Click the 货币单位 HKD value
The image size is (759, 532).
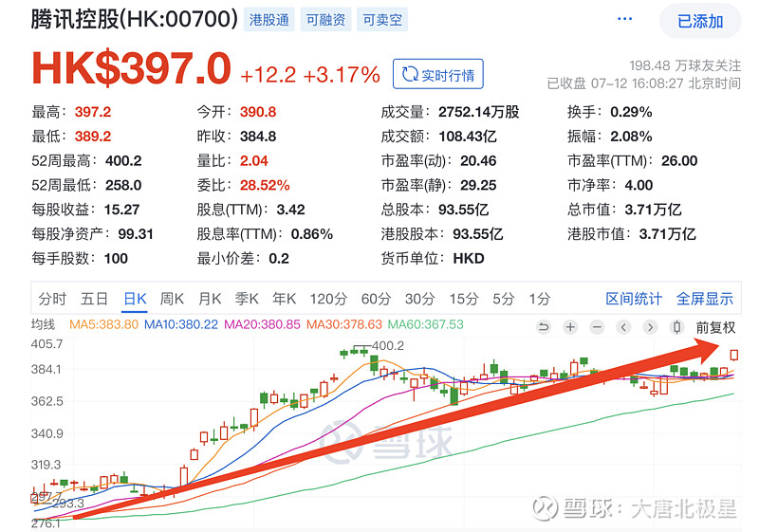point(469,258)
